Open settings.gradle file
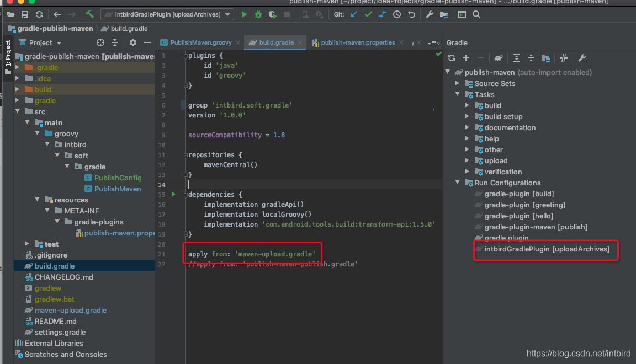The image size is (636, 364). pos(60,332)
